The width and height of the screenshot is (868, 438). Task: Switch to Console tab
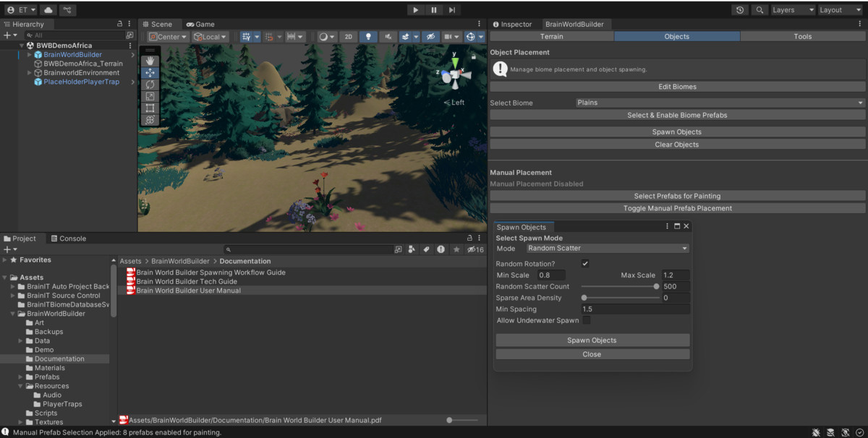click(x=68, y=239)
